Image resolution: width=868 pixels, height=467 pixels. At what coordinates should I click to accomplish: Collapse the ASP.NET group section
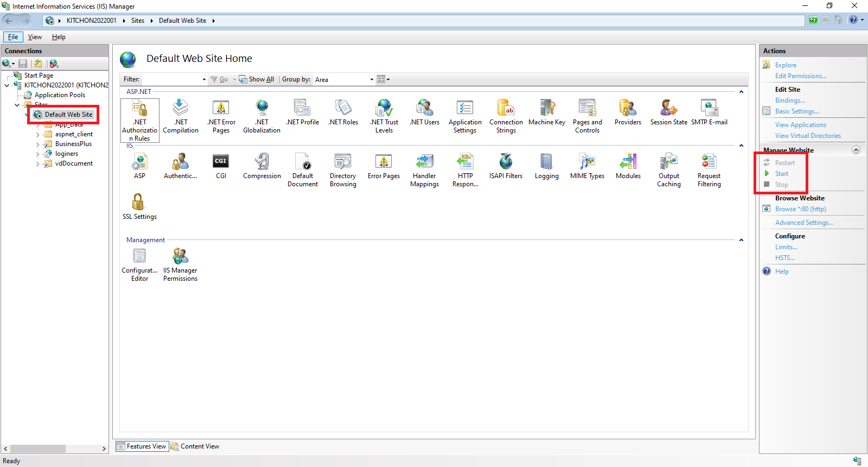tap(741, 92)
